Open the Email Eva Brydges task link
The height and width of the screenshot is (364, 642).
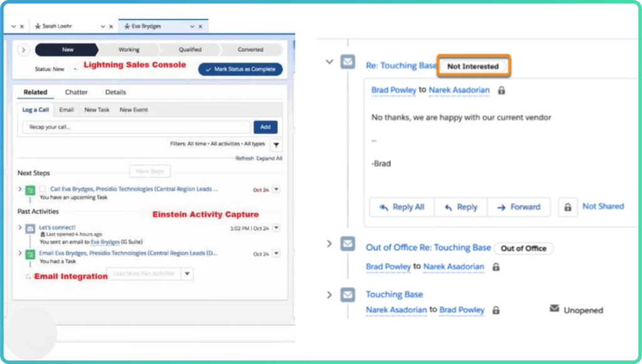pyautogui.click(x=128, y=253)
